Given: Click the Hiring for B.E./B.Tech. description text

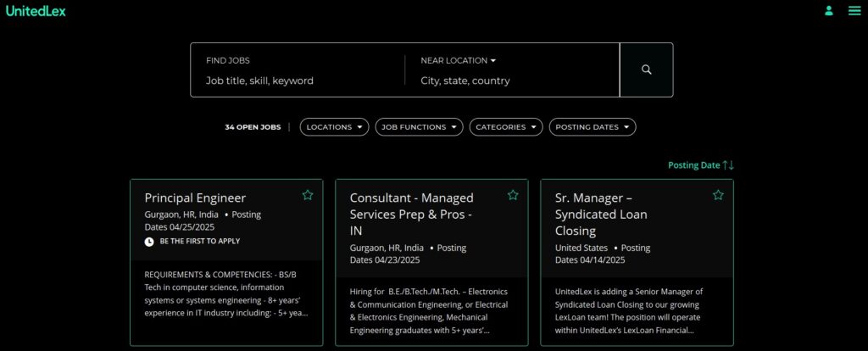Looking at the screenshot, I should (x=429, y=310).
